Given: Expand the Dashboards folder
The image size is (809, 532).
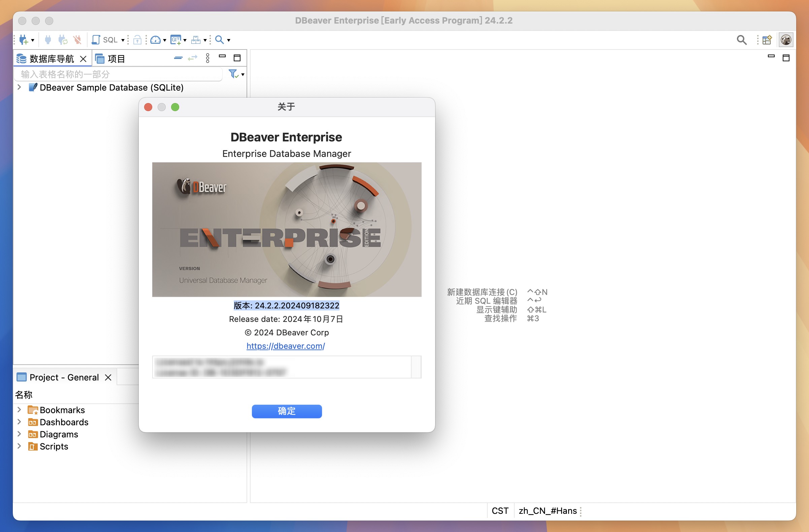Looking at the screenshot, I should click(x=20, y=422).
